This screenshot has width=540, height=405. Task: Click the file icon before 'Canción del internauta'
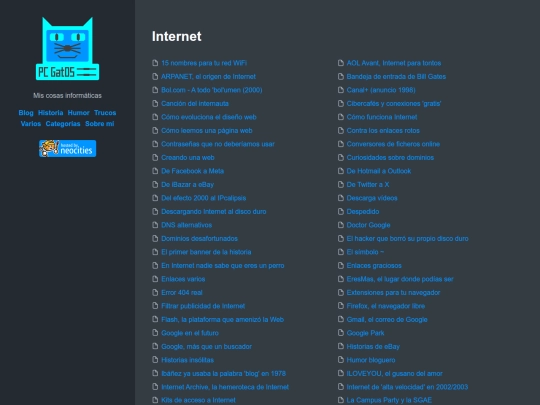[x=155, y=103]
